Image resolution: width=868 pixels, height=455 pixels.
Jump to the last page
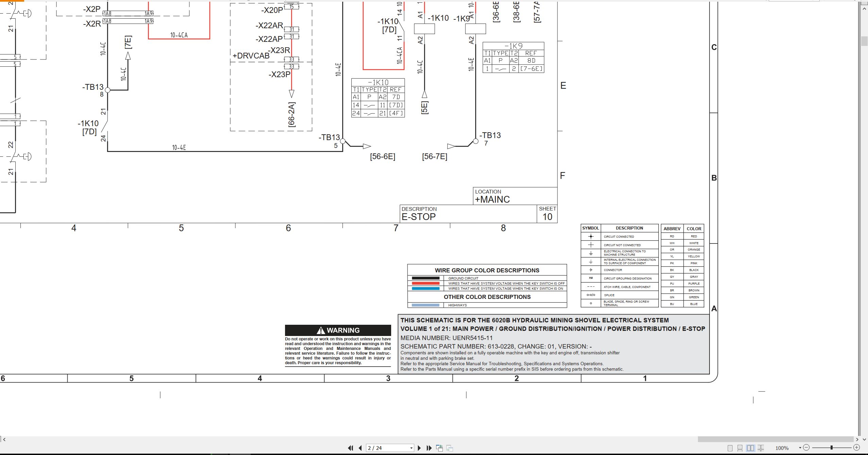(x=429, y=448)
